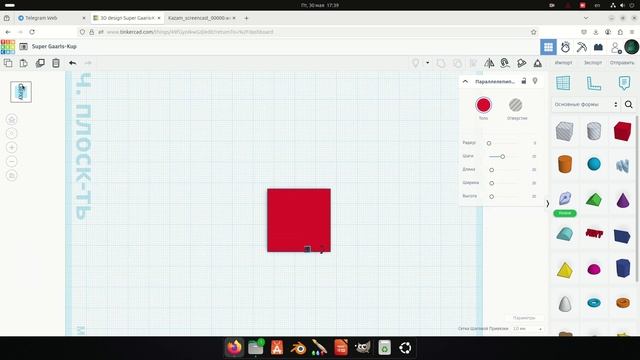Open Blender from the dock
This screenshot has width=640, height=360.
(298, 348)
